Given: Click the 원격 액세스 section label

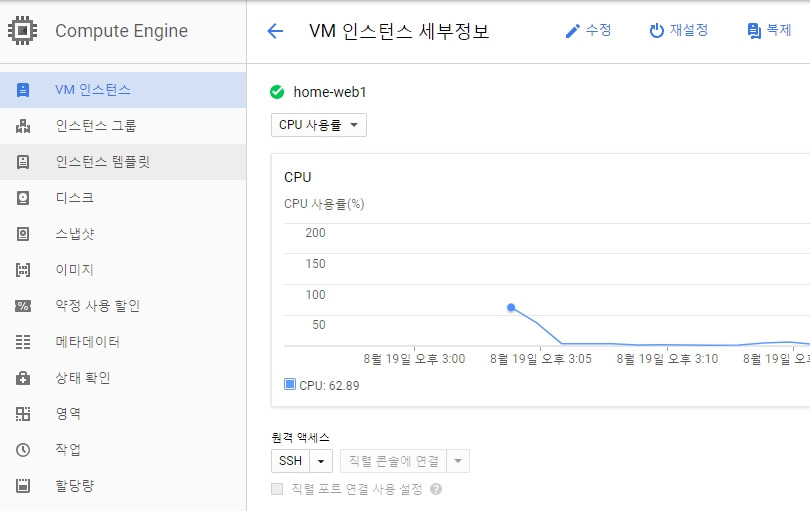Looking at the screenshot, I should click(x=300, y=438).
